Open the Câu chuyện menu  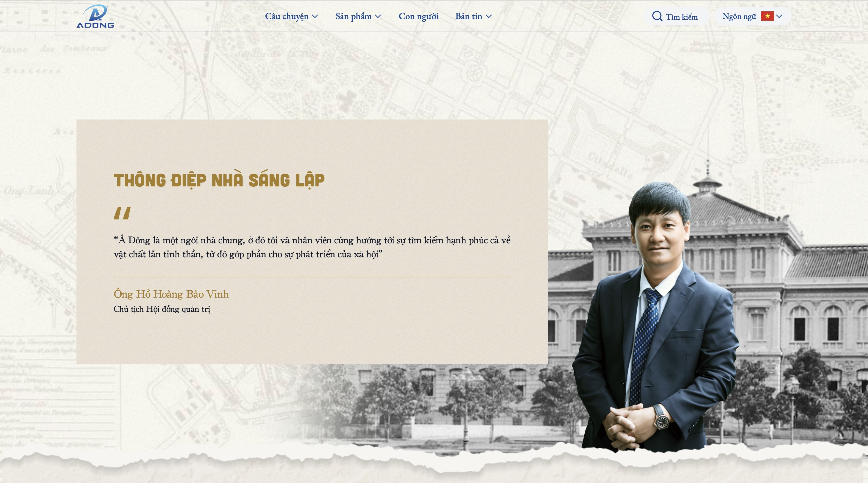click(287, 17)
